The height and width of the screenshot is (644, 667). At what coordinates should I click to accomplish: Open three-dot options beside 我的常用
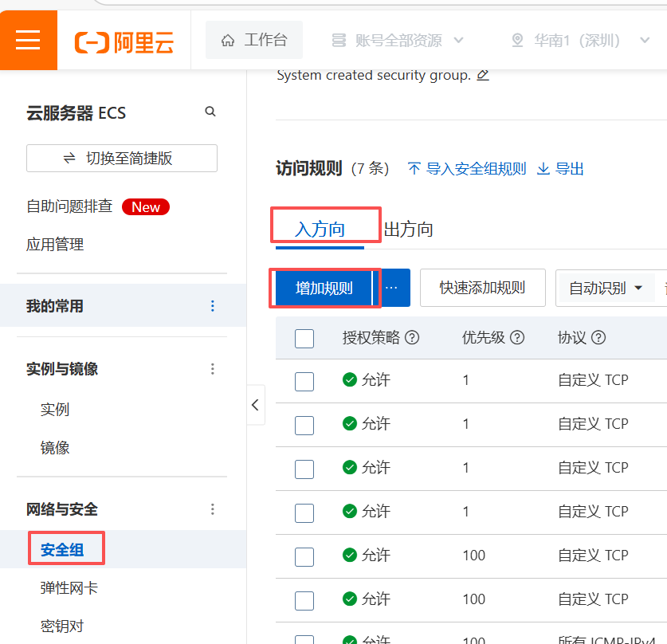click(x=212, y=306)
